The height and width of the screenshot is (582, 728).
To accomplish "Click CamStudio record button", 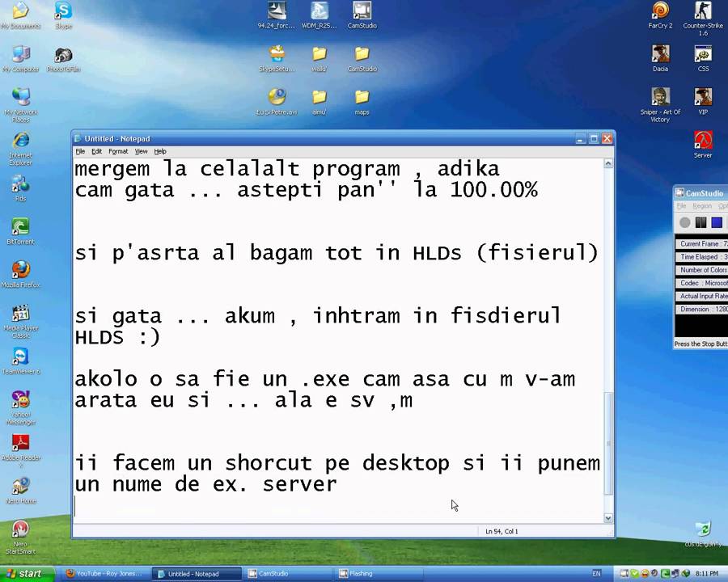I will click(x=685, y=222).
